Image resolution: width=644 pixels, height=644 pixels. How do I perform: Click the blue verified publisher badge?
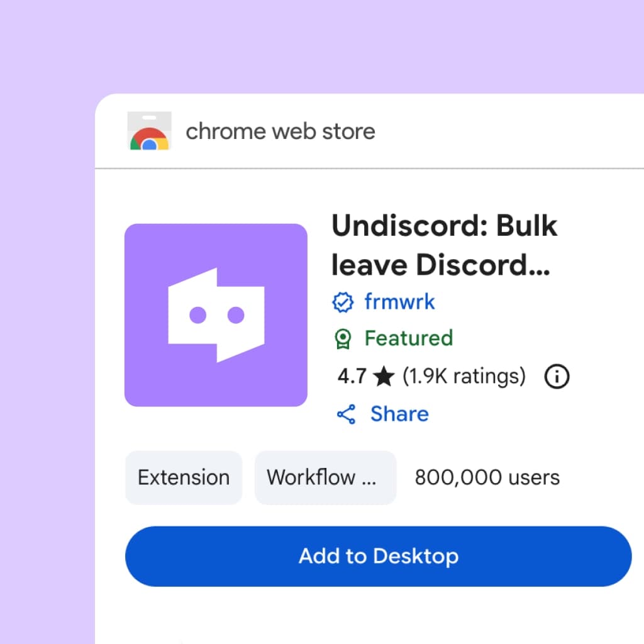tap(343, 302)
